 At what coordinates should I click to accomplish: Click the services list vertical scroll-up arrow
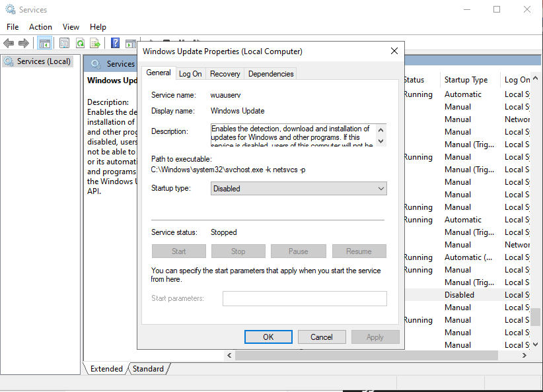535,79
